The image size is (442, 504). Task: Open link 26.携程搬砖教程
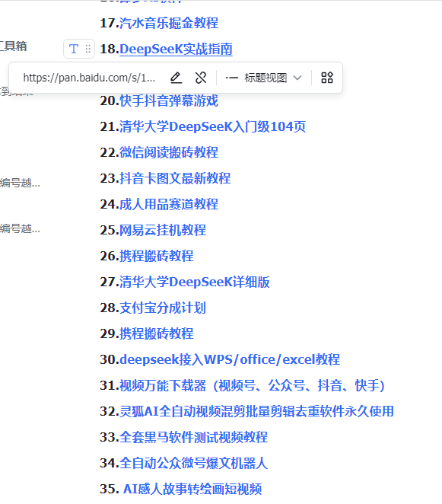click(157, 256)
